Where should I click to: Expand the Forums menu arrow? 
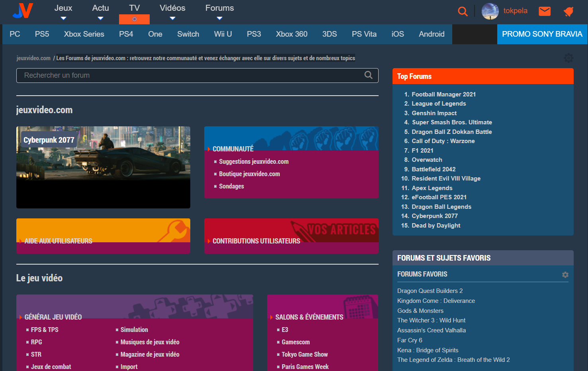[x=219, y=18]
